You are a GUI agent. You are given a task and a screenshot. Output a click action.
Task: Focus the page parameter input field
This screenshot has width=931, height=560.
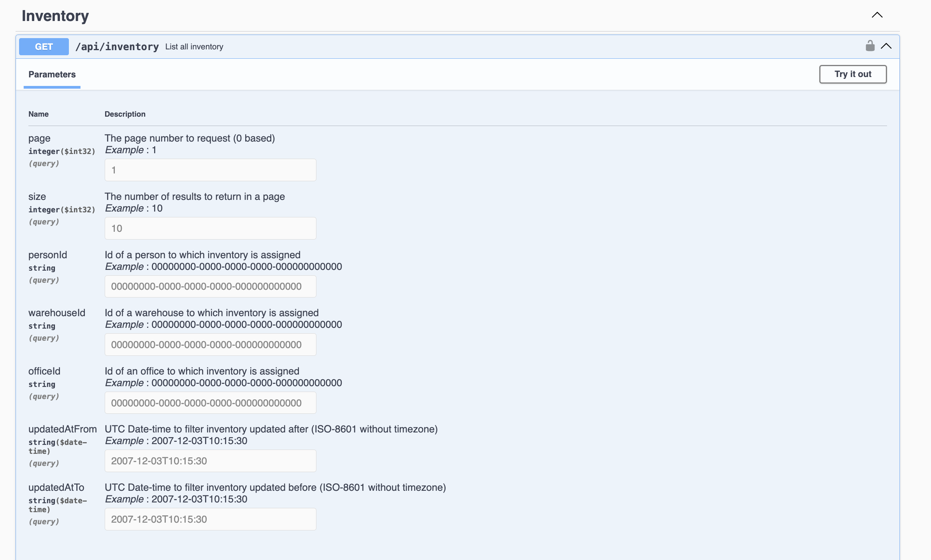tap(210, 170)
